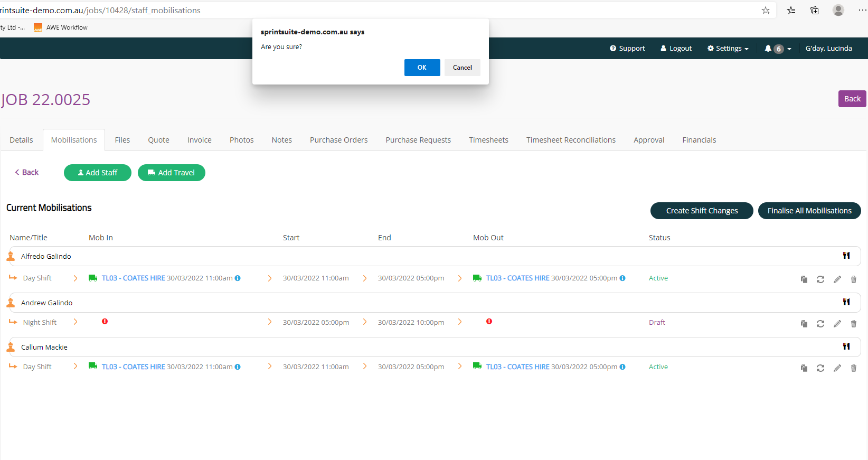Click the browser address bar URL
868x460 pixels.
(x=100, y=10)
